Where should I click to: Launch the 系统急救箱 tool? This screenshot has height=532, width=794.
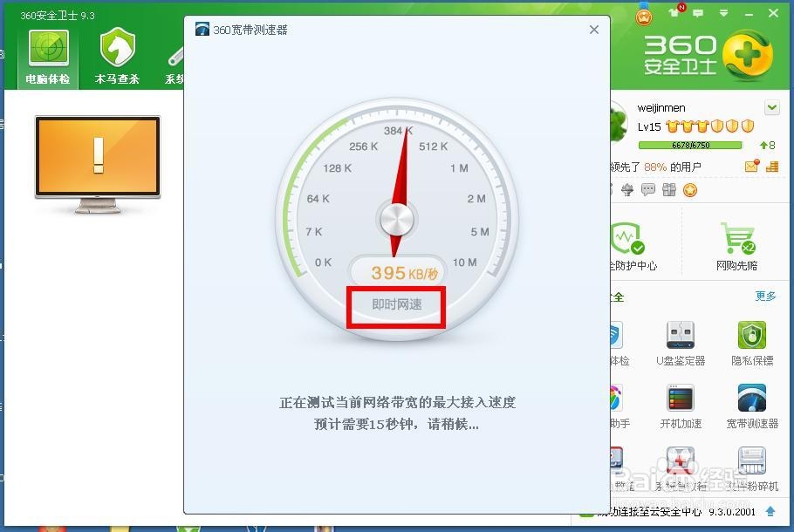[x=681, y=469]
